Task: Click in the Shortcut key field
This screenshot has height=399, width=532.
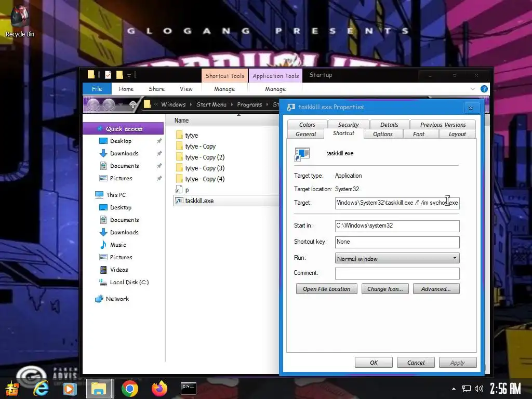Action: tap(397, 242)
